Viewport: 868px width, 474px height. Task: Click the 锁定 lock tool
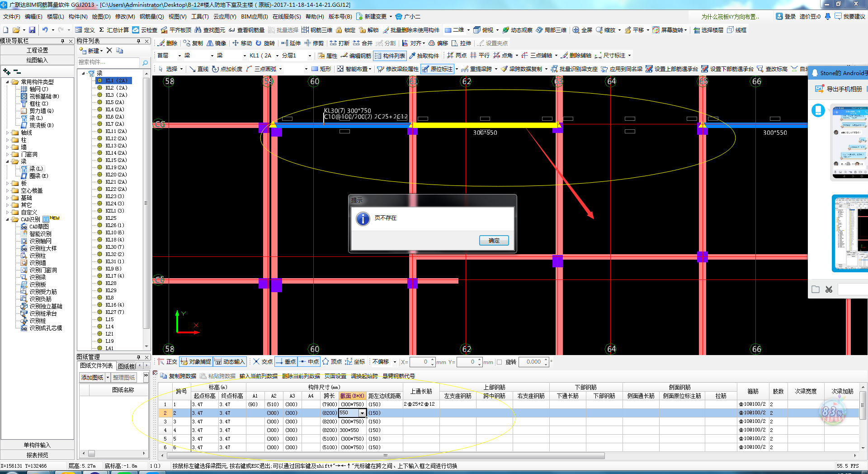coord(345,30)
